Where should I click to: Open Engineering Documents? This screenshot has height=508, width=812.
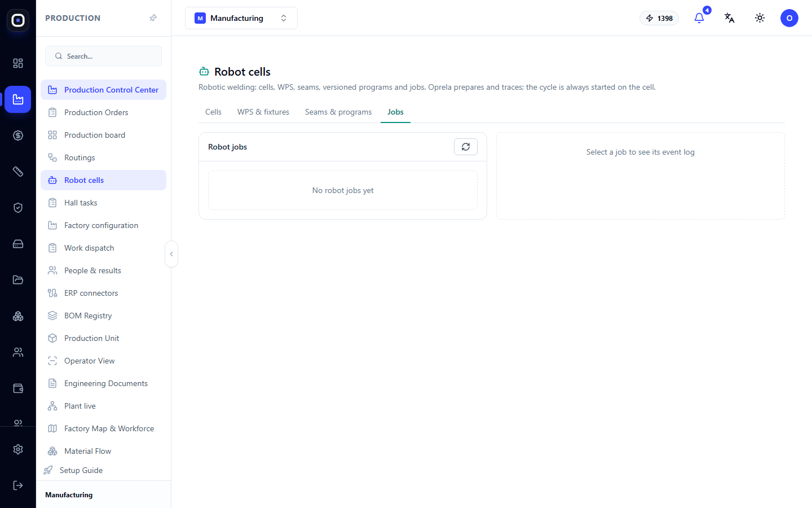point(103,383)
